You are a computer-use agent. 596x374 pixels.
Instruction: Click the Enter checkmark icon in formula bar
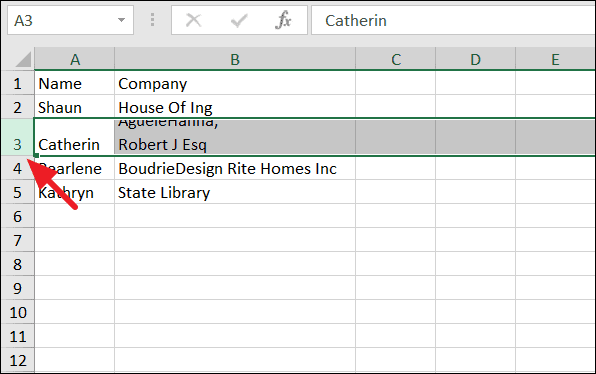click(x=239, y=21)
